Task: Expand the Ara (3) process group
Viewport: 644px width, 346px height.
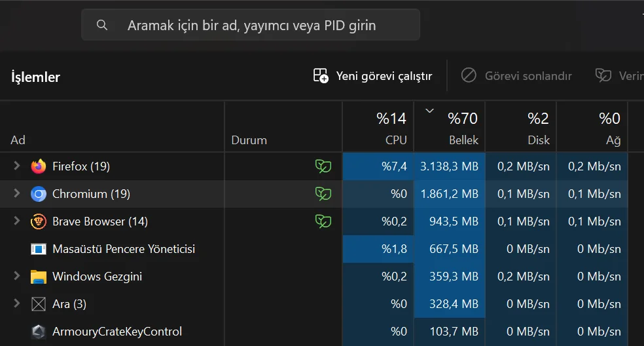Action: click(17, 304)
